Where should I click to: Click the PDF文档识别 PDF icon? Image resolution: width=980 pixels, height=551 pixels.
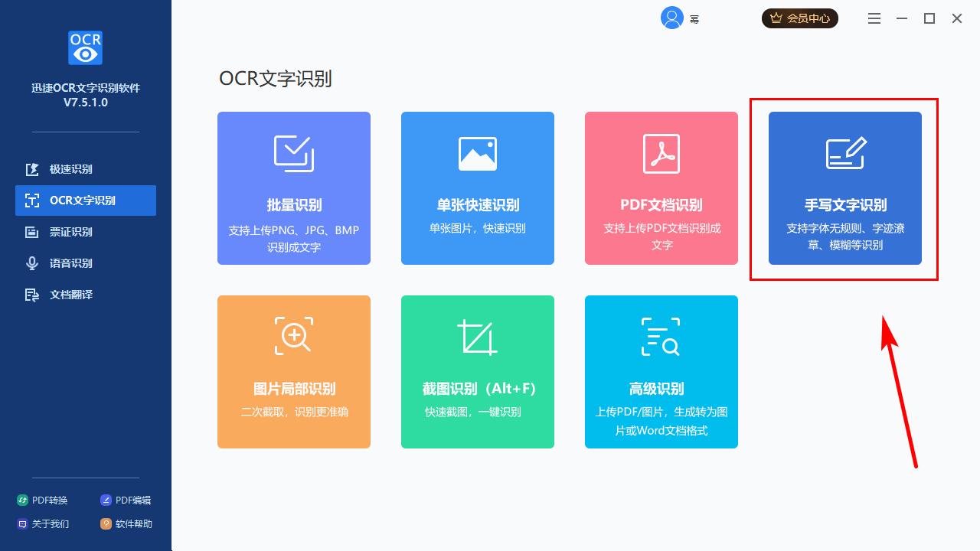click(x=661, y=152)
